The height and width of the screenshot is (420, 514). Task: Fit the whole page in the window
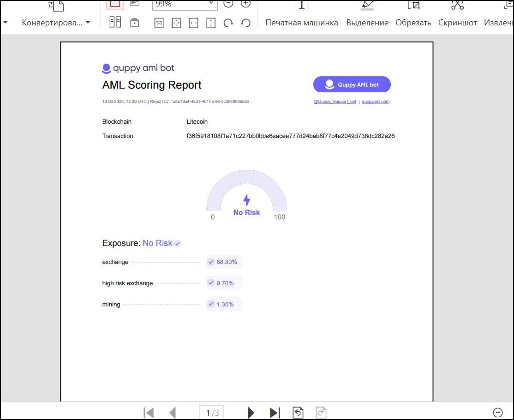(x=176, y=23)
